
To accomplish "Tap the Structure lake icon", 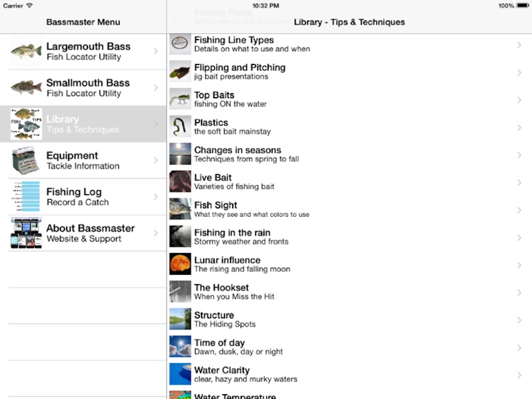I will (180, 319).
